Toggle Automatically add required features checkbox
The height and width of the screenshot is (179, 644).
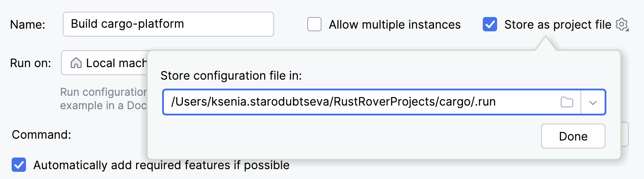(19, 165)
